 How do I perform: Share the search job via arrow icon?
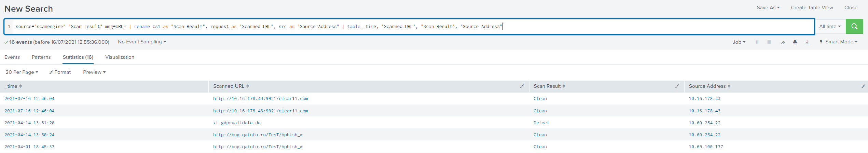click(783, 42)
